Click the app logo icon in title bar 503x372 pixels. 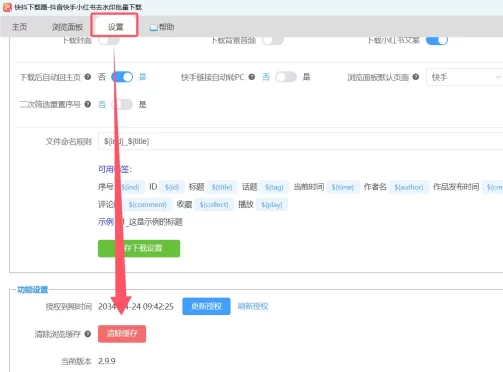tap(7, 7)
